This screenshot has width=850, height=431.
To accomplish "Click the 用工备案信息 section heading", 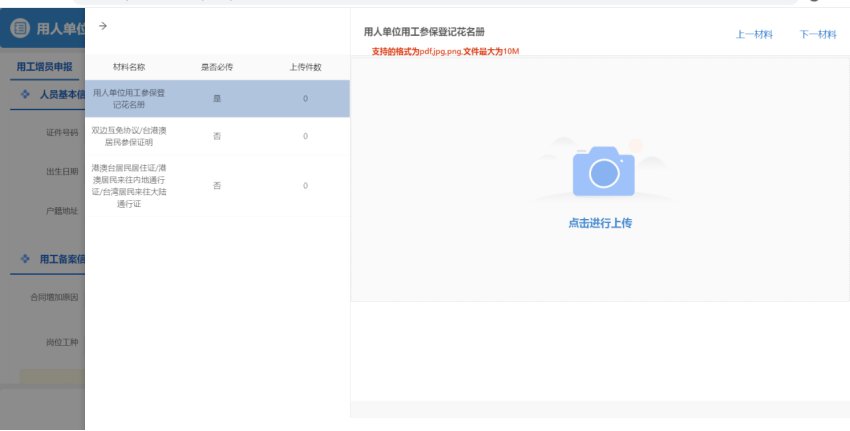I will point(62,259).
